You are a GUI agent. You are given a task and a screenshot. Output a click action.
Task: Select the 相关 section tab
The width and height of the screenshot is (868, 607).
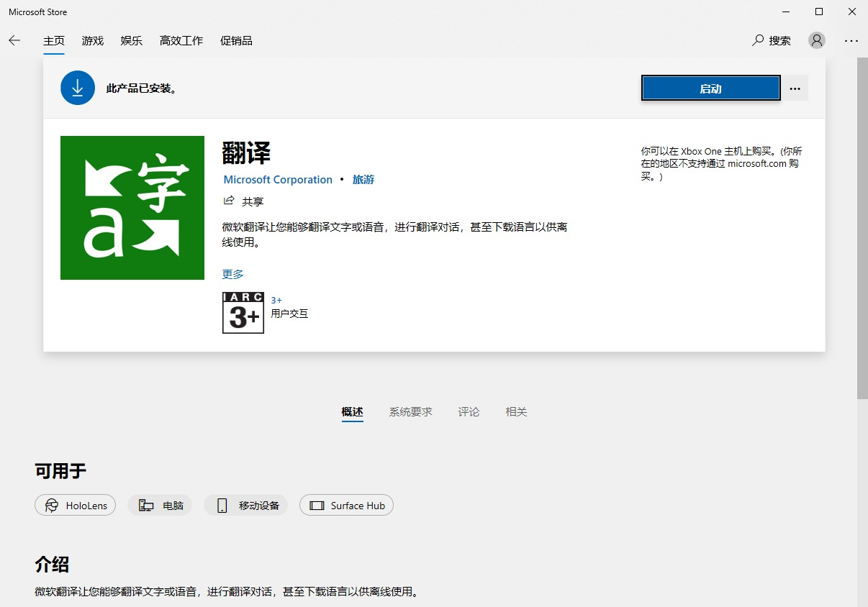pos(516,412)
